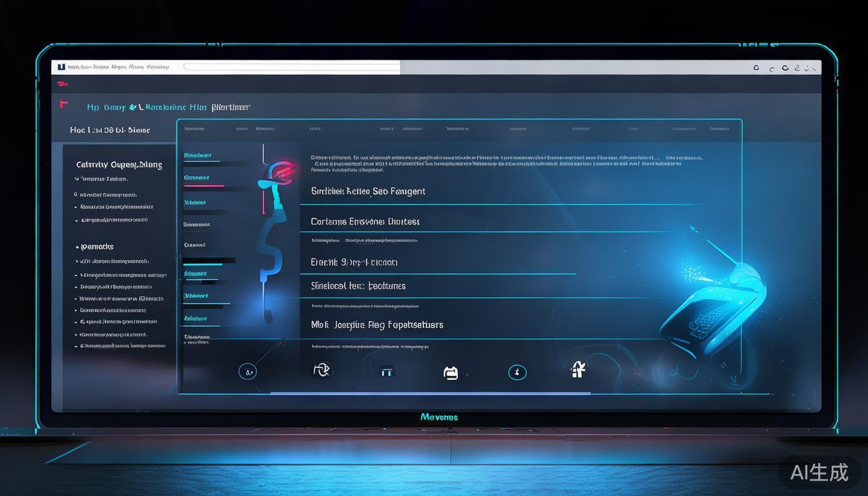Image resolution: width=868 pixels, height=496 pixels.
Task: Click the small dark rectangular icon in bottom row
Action: point(387,372)
